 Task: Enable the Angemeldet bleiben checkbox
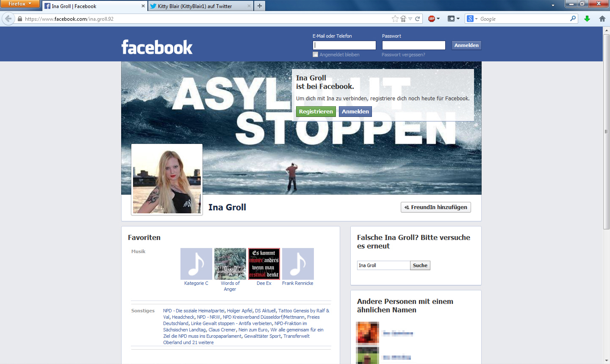315,55
